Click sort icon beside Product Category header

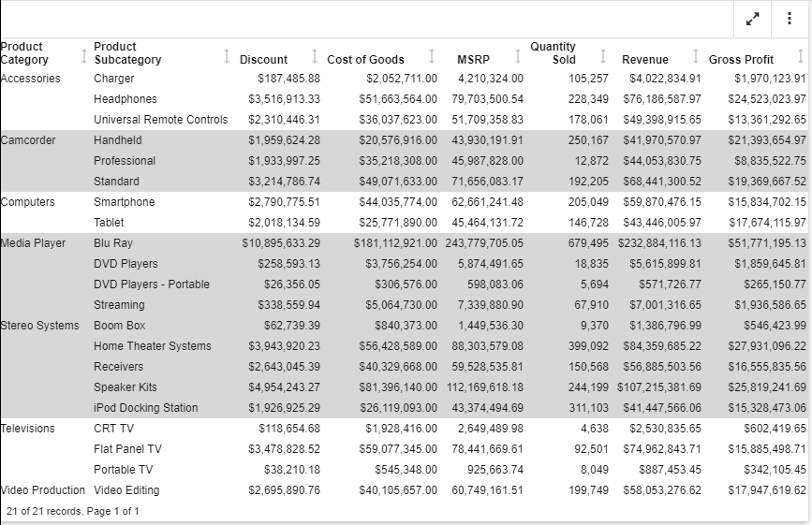coord(85,53)
